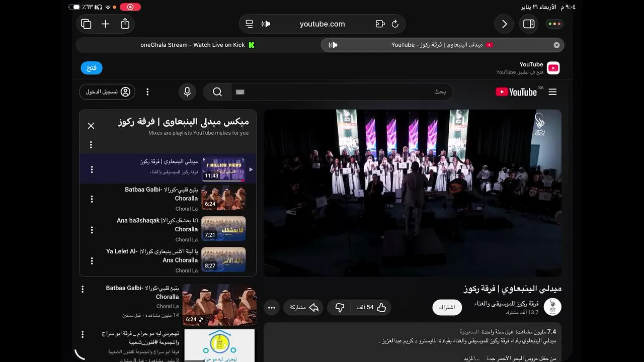Play the playlist Batbaa Galbi 6:24 thumbnail
Screen dimensions: 644x362
point(223,198)
